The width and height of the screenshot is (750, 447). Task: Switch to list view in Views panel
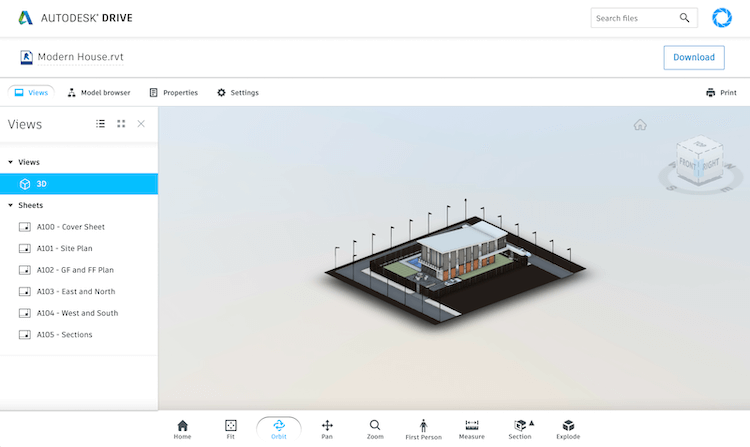[100, 124]
